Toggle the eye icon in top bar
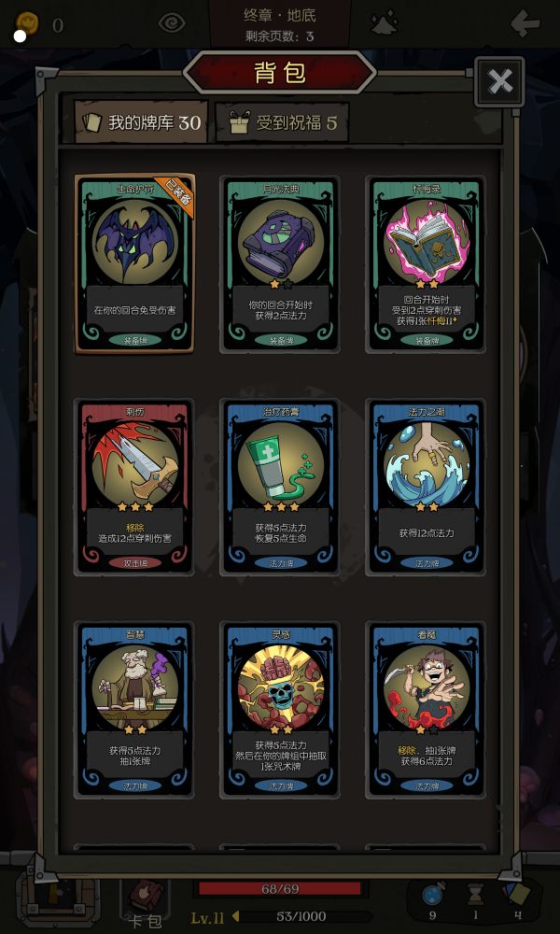 pos(172,23)
